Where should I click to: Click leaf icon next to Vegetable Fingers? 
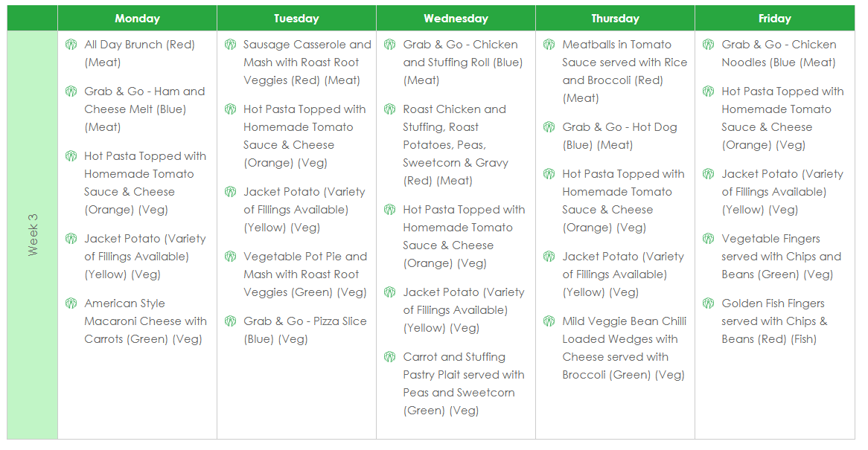(x=709, y=239)
